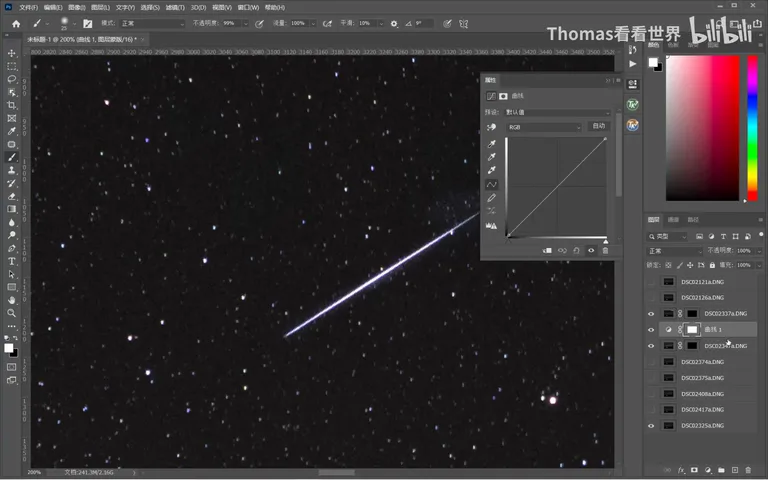Open the smoothing 10% dropdown arrow
The image size is (768, 480).
click(381, 24)
